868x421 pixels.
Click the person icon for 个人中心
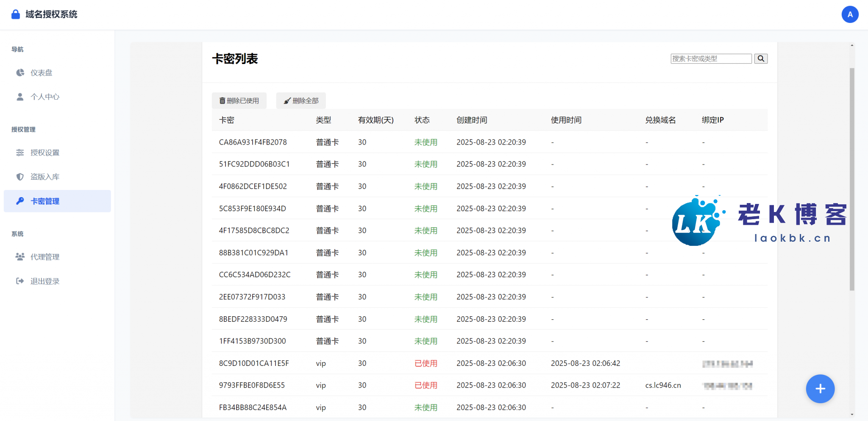20,97
